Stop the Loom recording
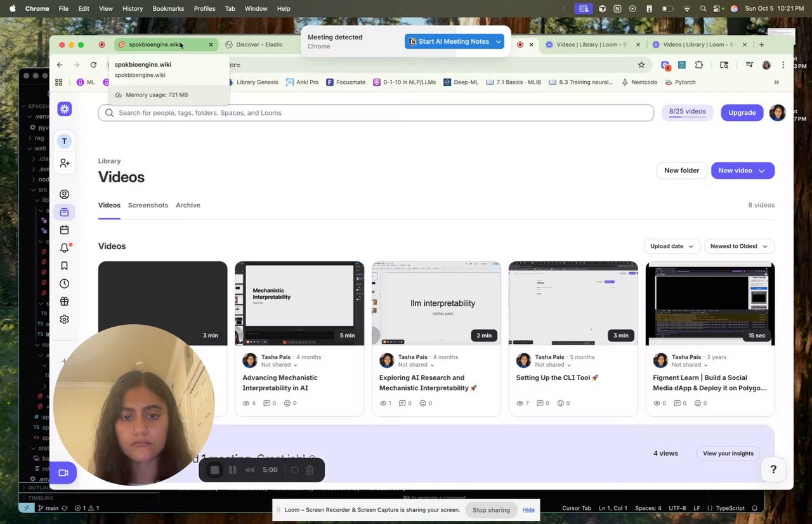The image size is (812, 524). 214,470
